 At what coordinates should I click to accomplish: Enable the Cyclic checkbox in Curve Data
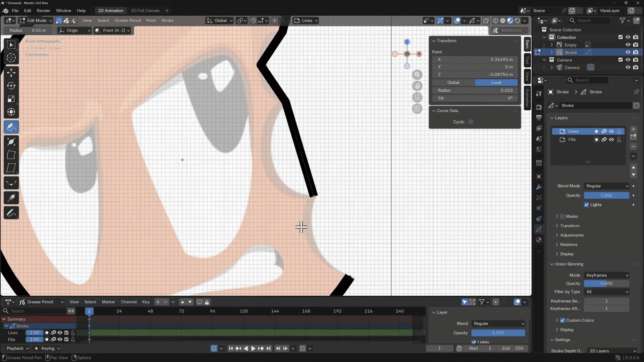click(x=471, y=122)
